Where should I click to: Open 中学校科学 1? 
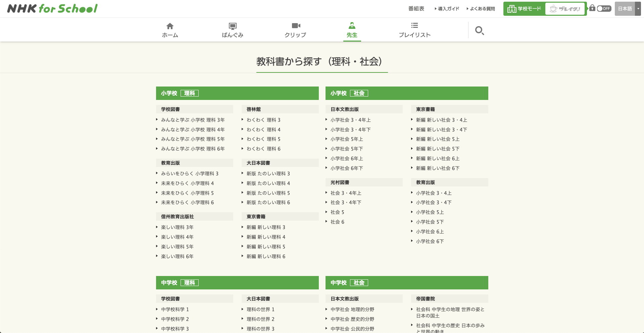tap(175, 310)
